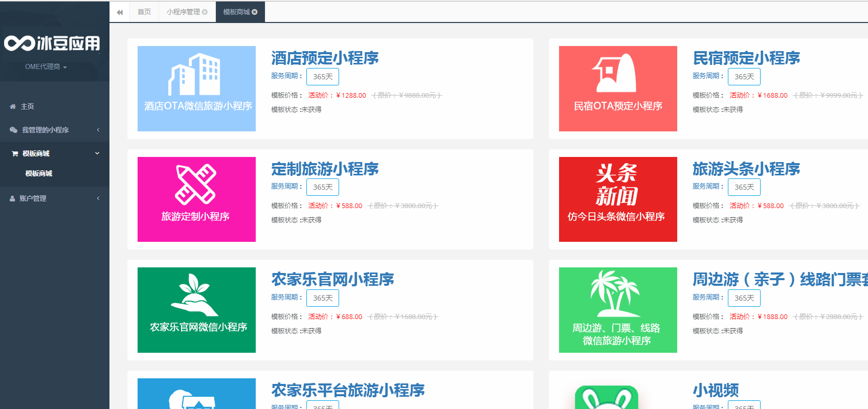Click the cart icon beside 模板商城
The height and width of the screenshot is (409, 868).
pyautogui.click(x=15, y=153)
